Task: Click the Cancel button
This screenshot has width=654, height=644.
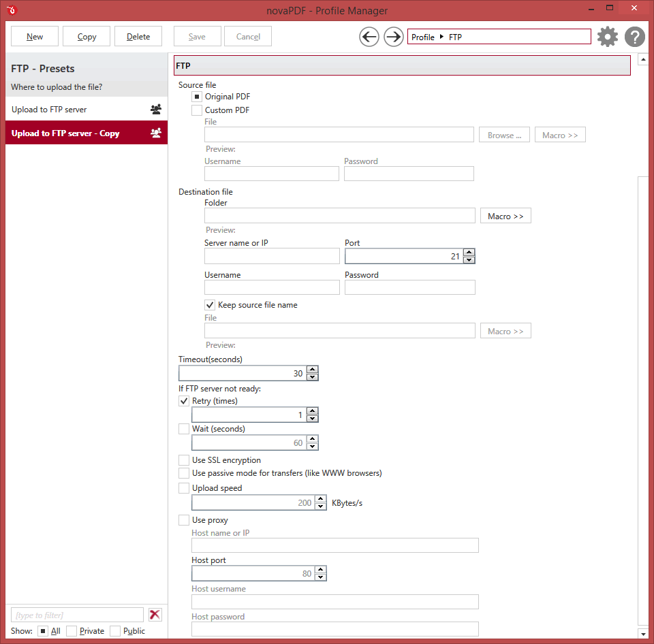Action: 248,37
